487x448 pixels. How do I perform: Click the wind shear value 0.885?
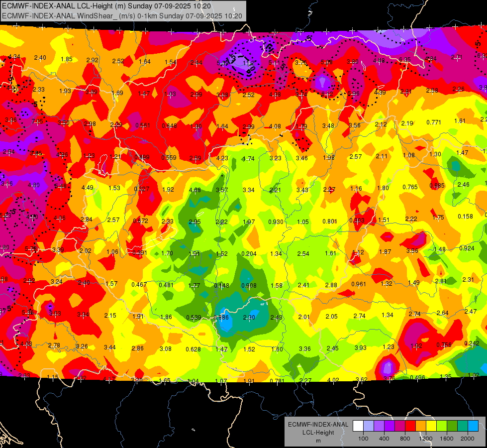[437, 186]
